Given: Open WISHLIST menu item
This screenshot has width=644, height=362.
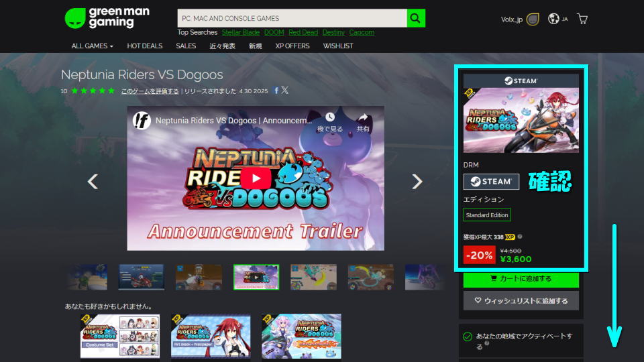Looking at the screenshot, I should pyautogui.click(x=338, y=46).
